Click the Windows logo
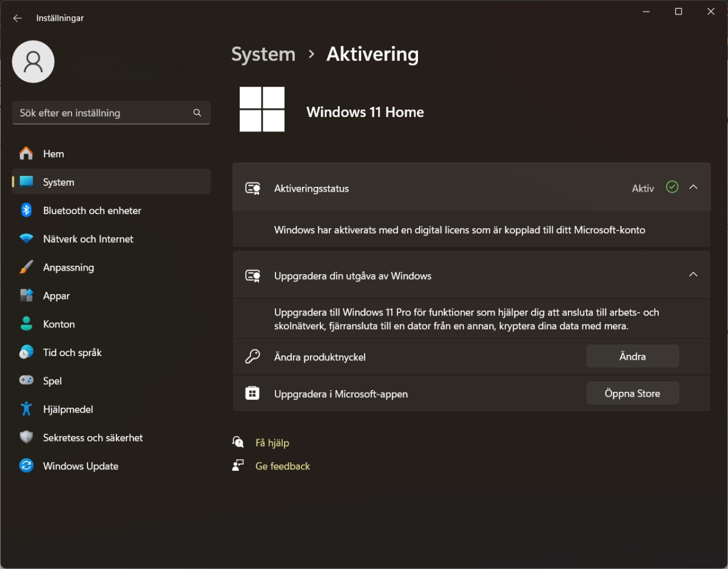 (x=262, y=109)
